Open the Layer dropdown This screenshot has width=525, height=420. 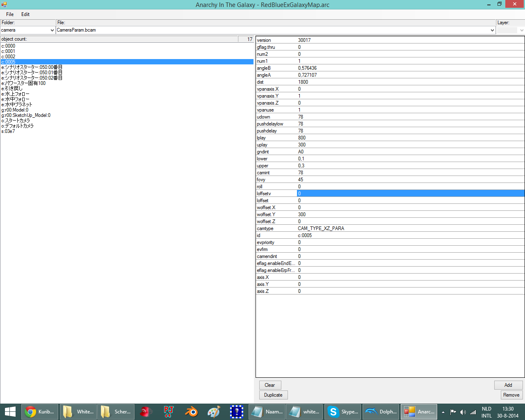pos(510,30)
